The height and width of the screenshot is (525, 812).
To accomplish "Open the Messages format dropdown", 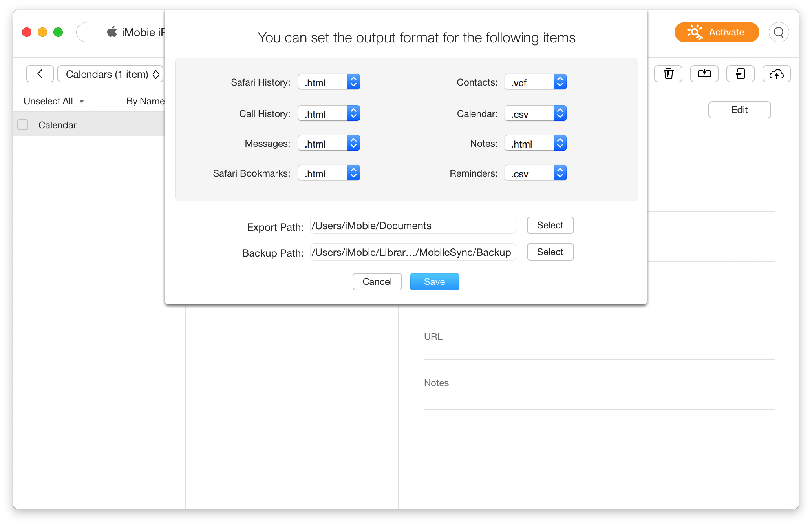I will coord(329,144).
